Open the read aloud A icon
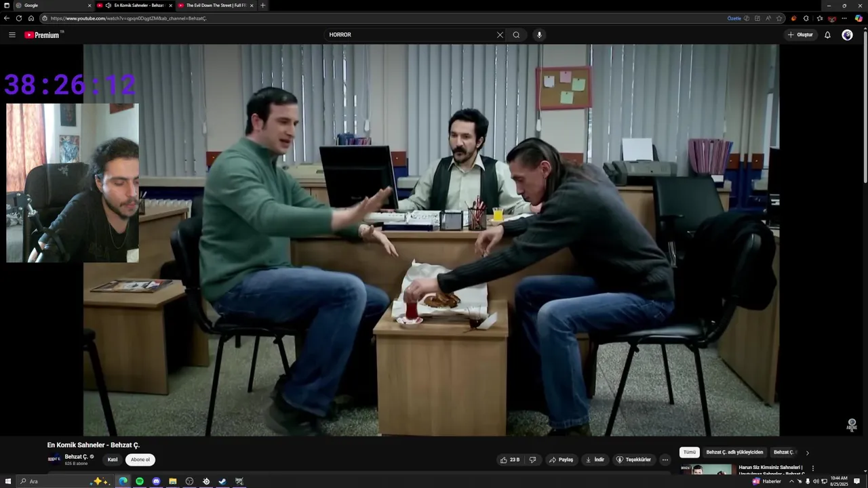Screen dimensions: 868x488 [x=768, y=18]
